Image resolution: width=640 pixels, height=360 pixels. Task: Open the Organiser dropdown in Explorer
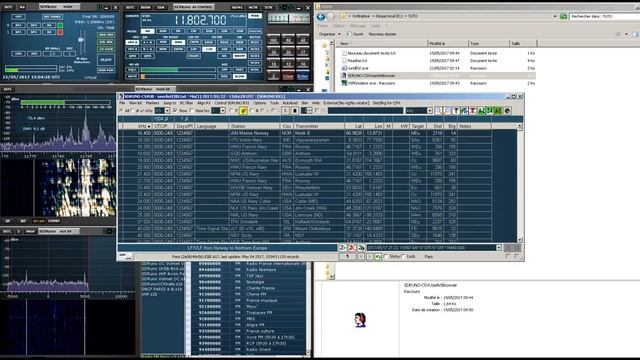pyautogui.click(x=330, y=34)
